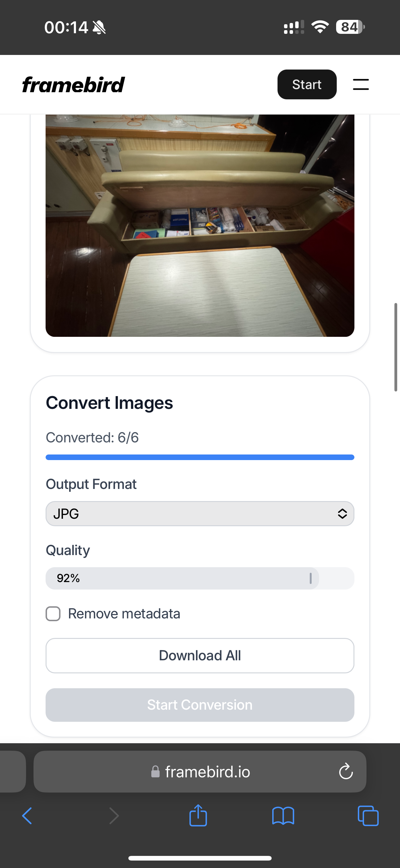
Task: Reload the page with refresh icon
Action: (x=346, y=771)
